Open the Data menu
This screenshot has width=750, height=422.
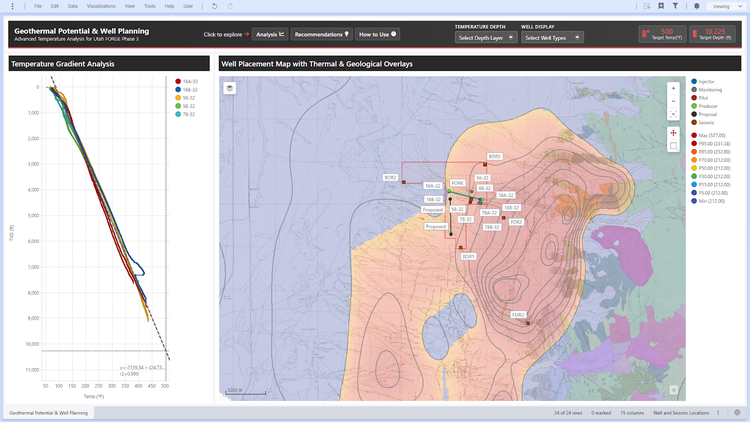click(72, 6)
